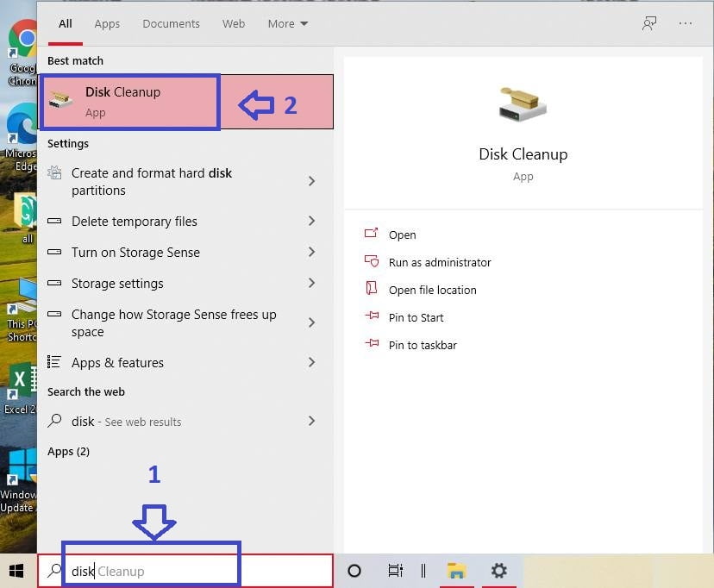Click the Storage settings icon
Image resolution: width=714 pixels, height=588 pixels.
54,283
